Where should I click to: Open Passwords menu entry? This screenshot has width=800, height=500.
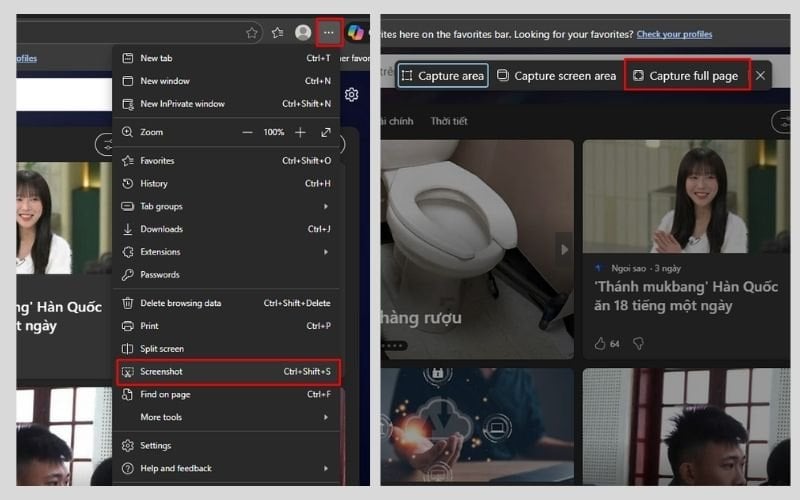pyautogui.click(x=227, y=274)
